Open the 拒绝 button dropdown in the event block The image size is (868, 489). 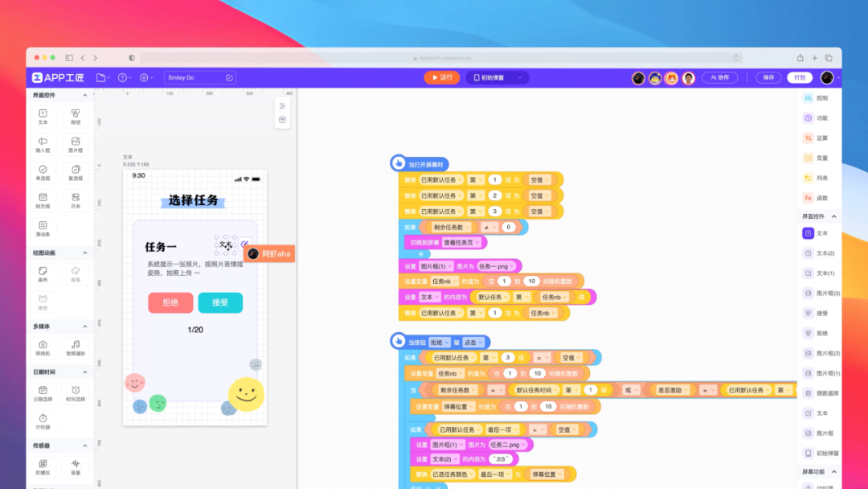click(440, 343)
